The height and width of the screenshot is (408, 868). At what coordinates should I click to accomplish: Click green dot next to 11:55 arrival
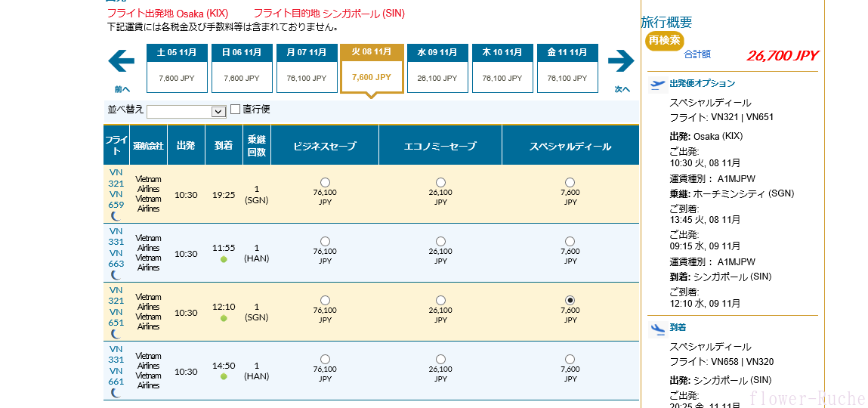(x=224, y=259)
